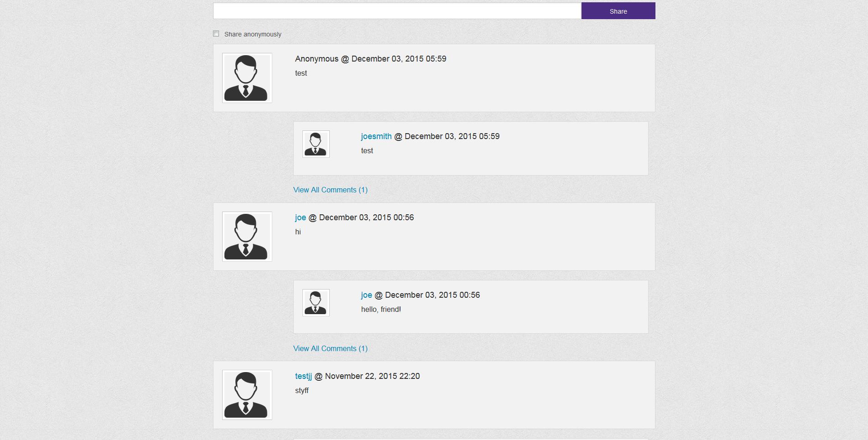Click the 'hi' post body text

tap(298, 232)
